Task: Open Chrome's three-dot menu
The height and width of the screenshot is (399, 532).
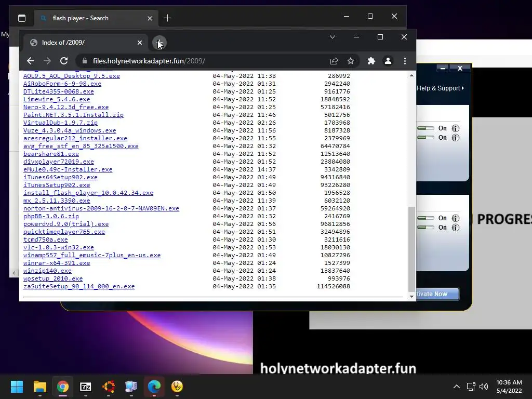Action: point(405,61)
